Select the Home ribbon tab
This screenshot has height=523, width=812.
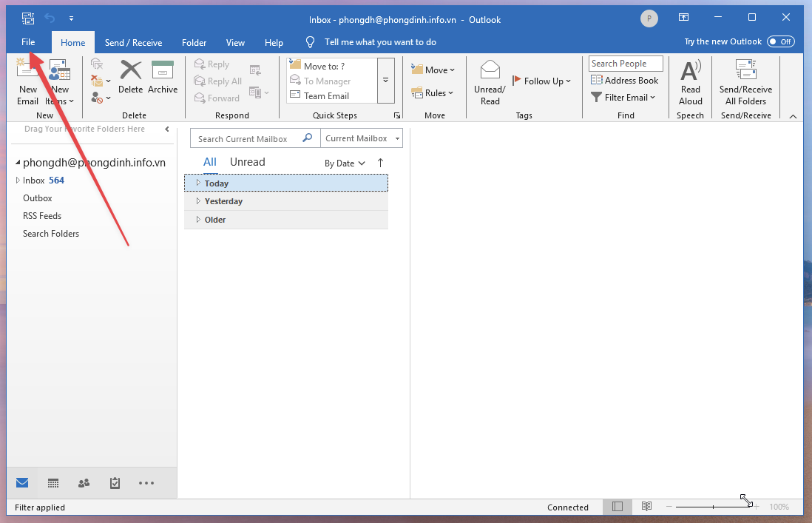point(73,43)
